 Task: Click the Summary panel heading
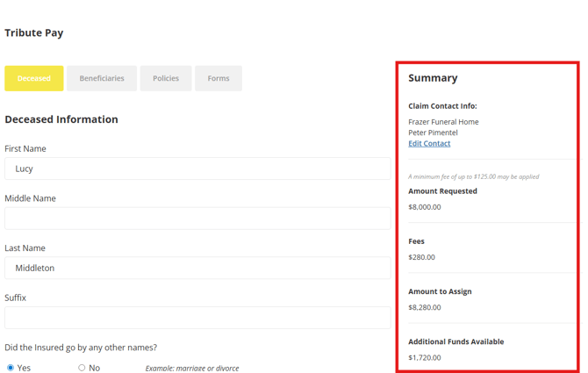coord(433,78)
